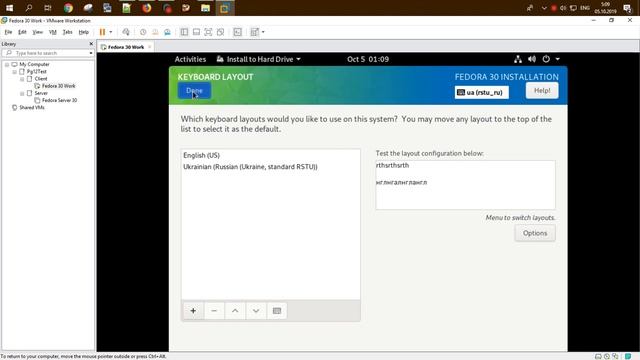Open Google Chrome from the taskbar

tap(68, 8)
